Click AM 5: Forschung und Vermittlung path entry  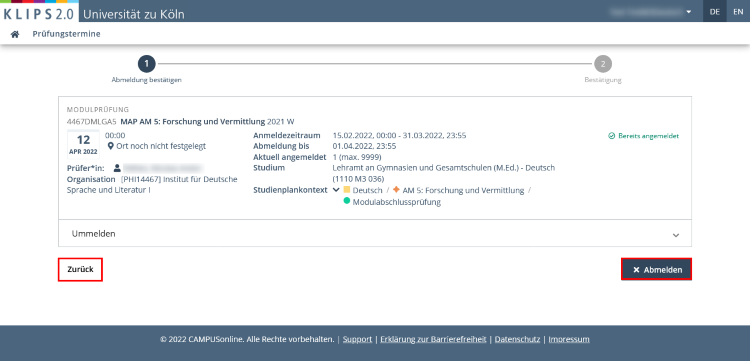coord(463,190)
